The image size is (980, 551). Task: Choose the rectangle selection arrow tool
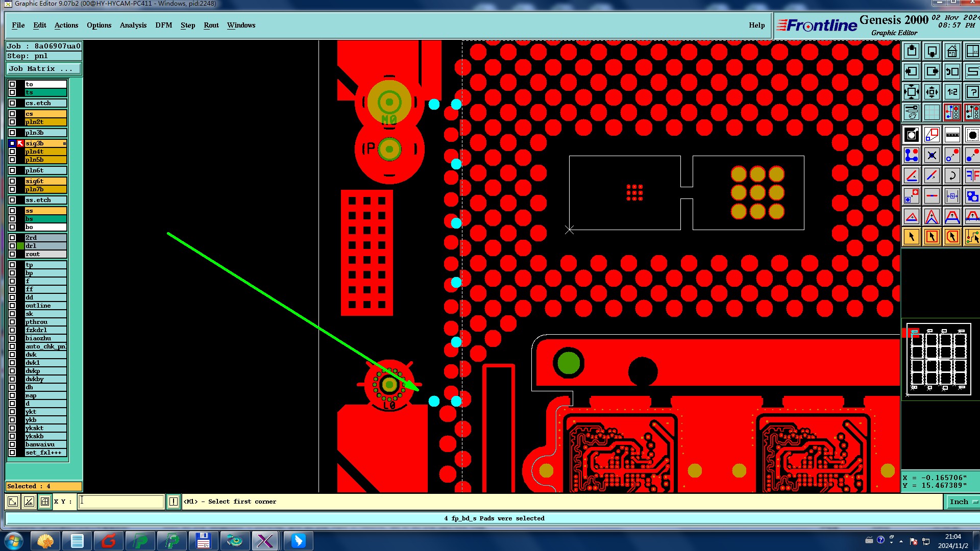932,237
